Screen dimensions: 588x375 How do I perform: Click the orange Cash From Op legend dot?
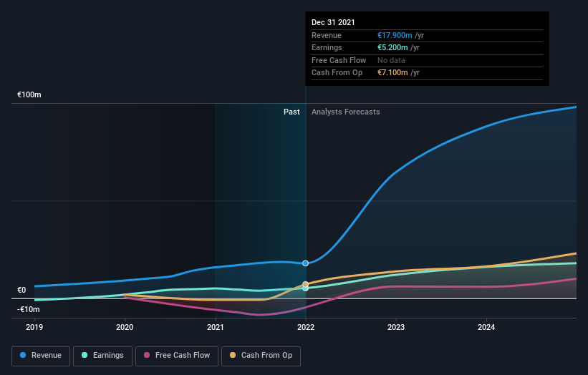click(x=233, y=355)
